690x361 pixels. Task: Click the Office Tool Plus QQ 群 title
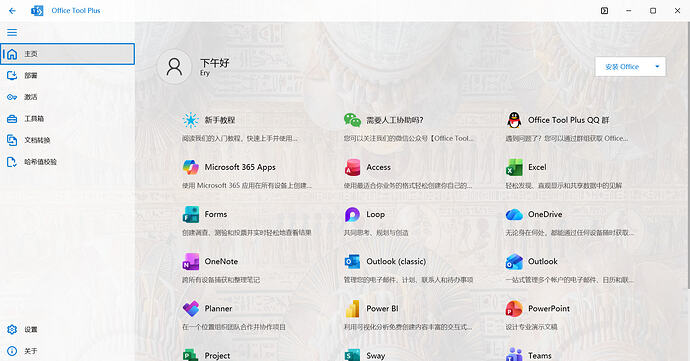[x=569, y=120]
